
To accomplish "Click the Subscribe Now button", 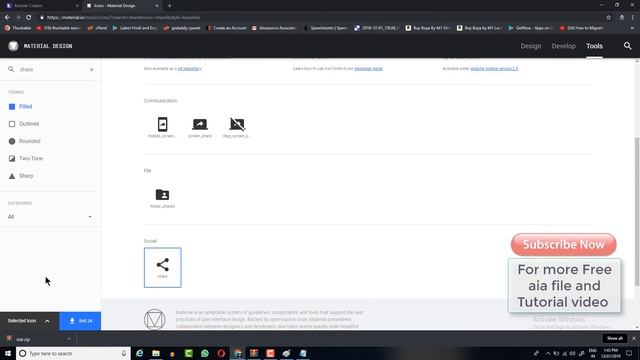I will 564,244.
